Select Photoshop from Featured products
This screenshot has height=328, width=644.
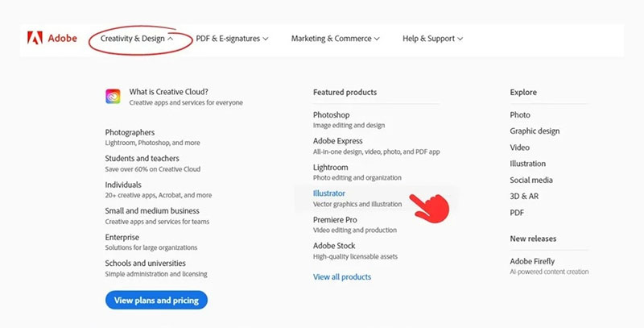[x=332, y=115]
